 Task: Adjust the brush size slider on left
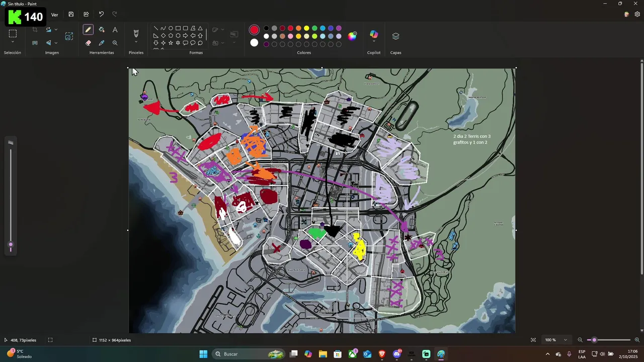tap(11, 245)
